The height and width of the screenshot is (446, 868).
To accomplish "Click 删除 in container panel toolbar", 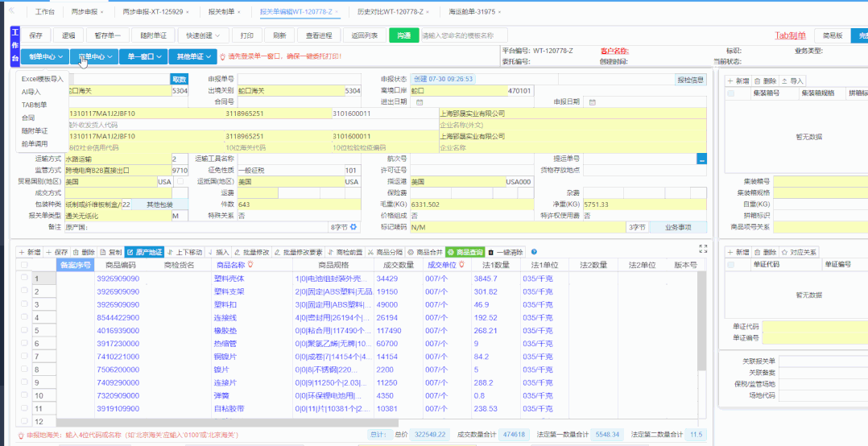I will pyautogui.click(x=765, y=81).
